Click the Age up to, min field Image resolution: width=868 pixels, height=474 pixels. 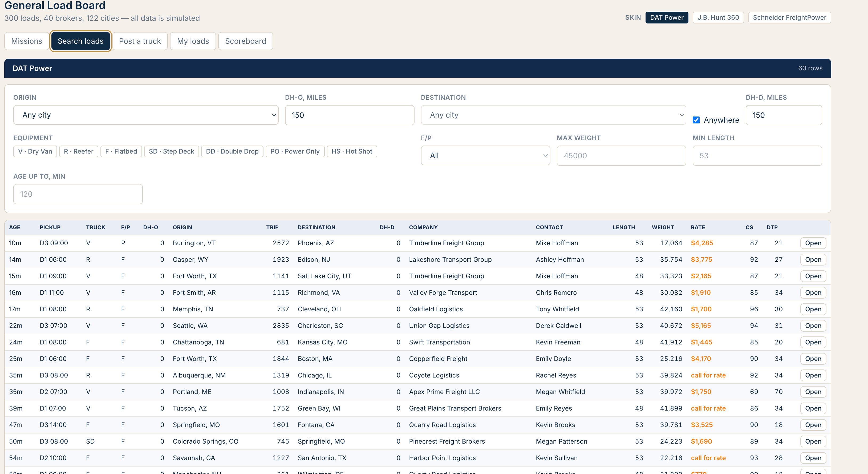[x=78, y=194]
